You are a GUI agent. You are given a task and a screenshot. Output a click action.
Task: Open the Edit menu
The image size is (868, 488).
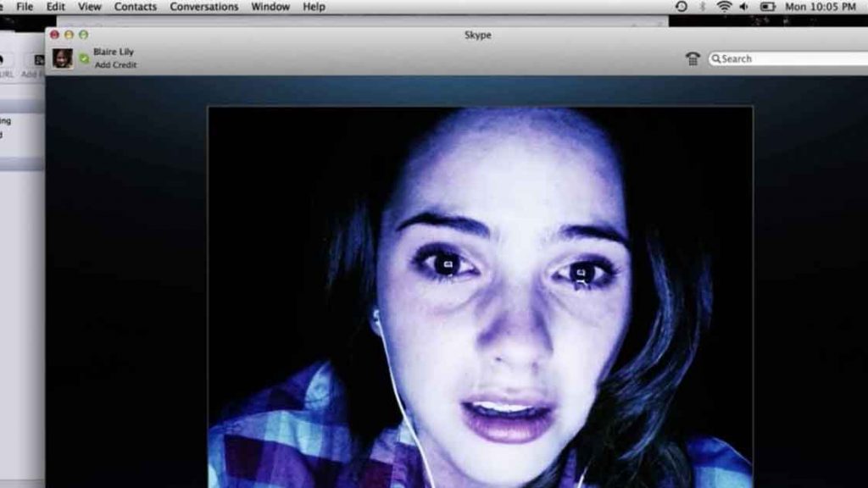(x=55, y=7)
